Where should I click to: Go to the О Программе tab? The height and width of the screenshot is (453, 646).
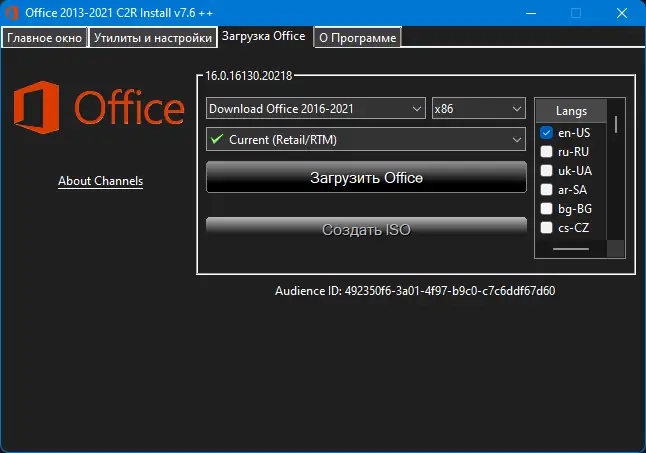point(358,38)
